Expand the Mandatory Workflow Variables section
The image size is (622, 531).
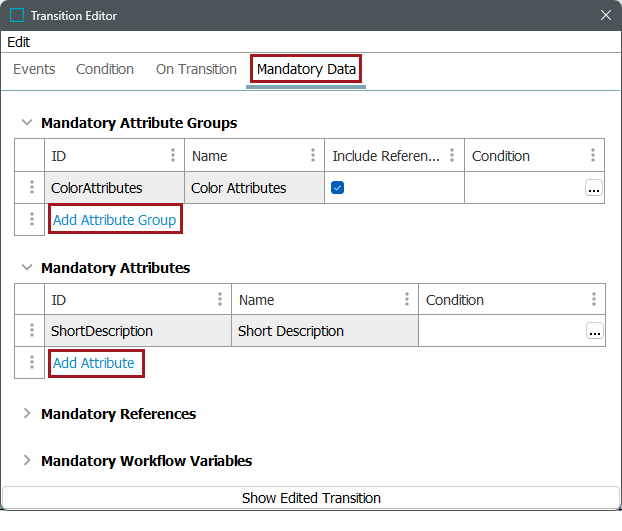tap(27, 461)
